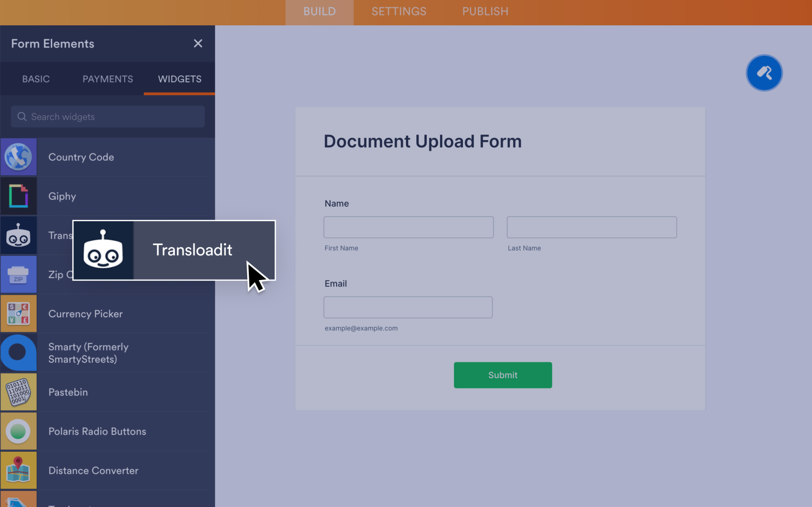Click the green Submit button
812x507 pixels.
tap(503, 375)
